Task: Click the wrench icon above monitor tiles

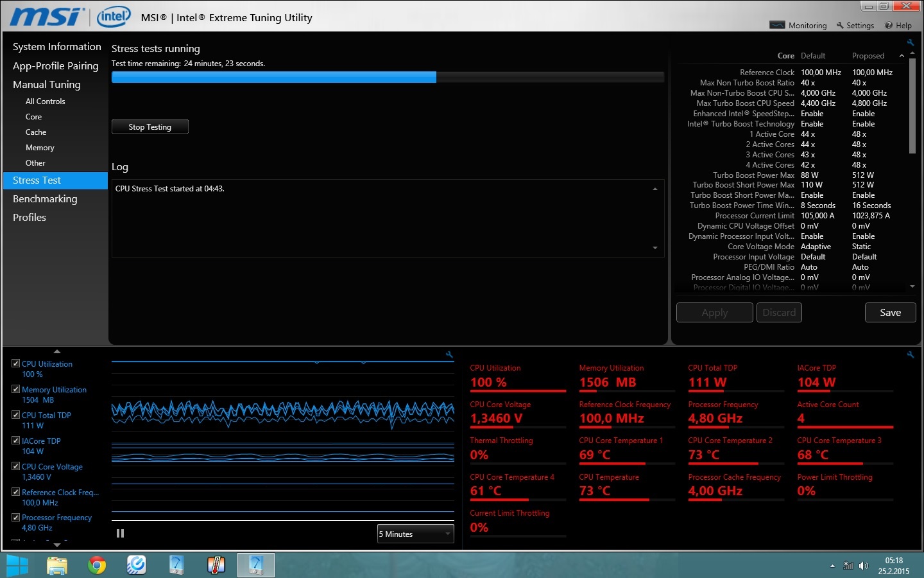Action: (x=910, y=355)
